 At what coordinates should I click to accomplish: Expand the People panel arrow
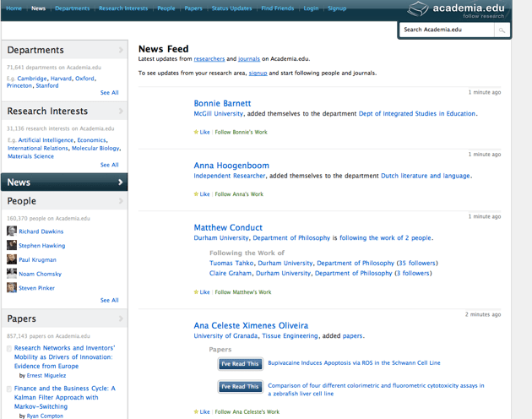(x=121, y=201)
